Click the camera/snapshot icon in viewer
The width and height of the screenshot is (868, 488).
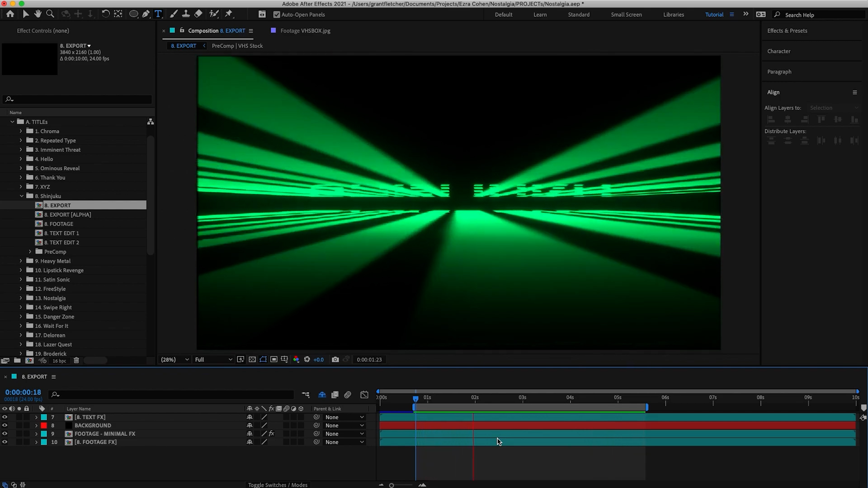click(x=335, y=359)
